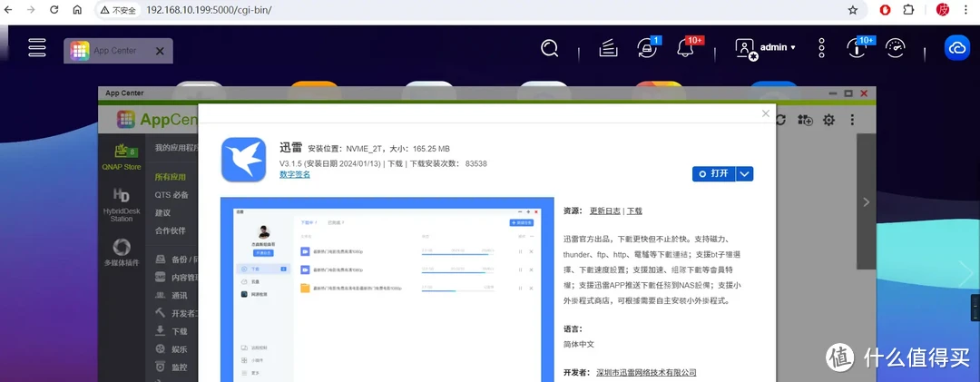Close the Xunlei app detail dialog
The image size is (980, 382).
765,113
